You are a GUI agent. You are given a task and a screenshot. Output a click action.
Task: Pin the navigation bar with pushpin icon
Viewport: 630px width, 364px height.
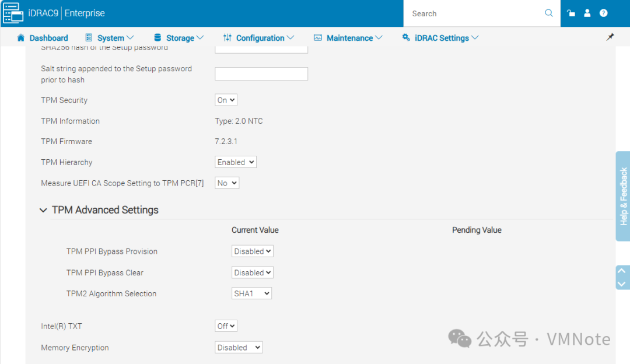coord(610,37)
